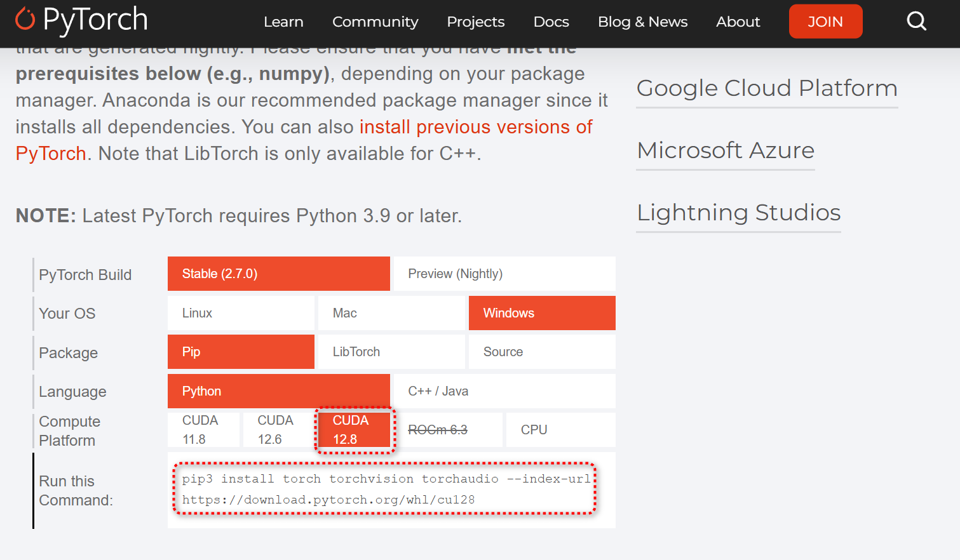Click the PyTorch logo in header
The width and height of the screenshot is (960, 560).
tap(81, 20)
